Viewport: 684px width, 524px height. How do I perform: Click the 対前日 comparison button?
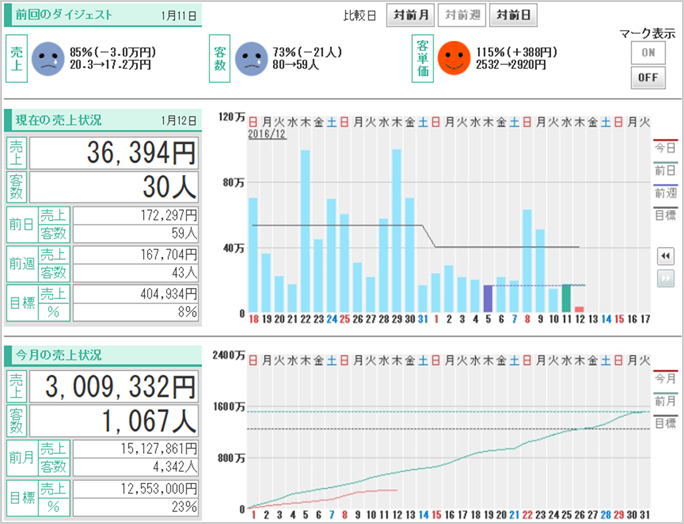[513, 15]
